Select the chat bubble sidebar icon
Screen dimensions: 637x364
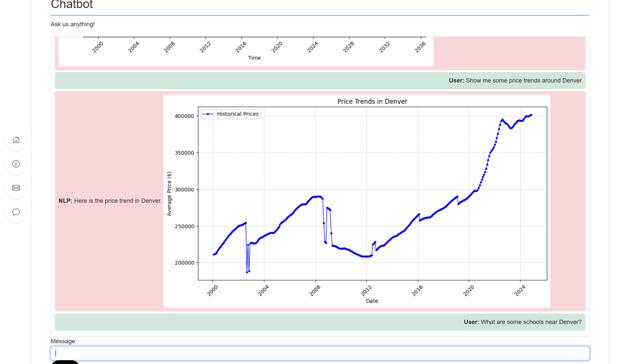pos(16,212)
